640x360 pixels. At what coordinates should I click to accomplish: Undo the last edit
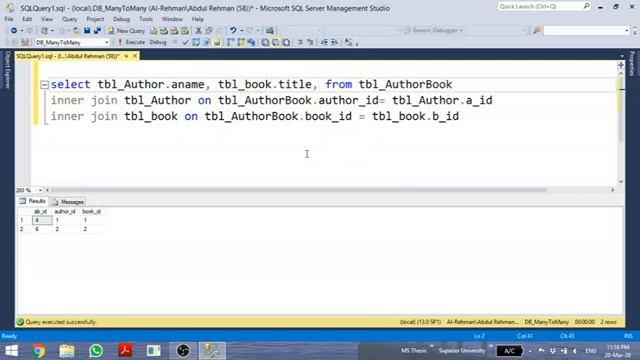(x=233, y=31)
